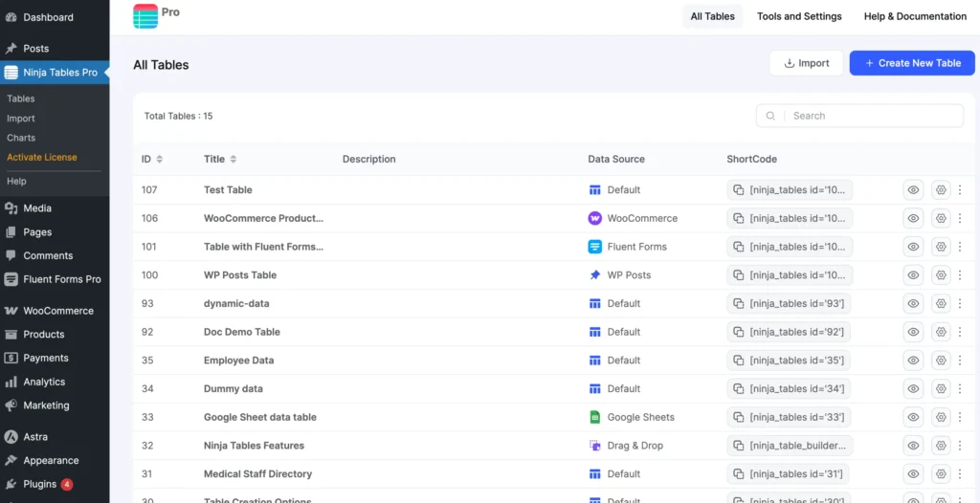Preview Ninja Tables Features eye icon
980x503 pixels.
(x=913, y=446)
